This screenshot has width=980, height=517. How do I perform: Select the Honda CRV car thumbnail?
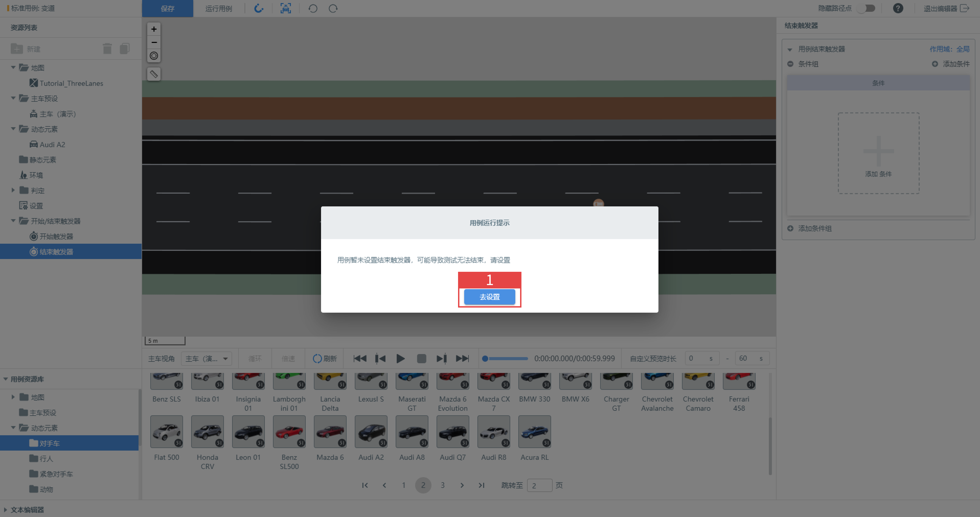click(x=207, y=431)
